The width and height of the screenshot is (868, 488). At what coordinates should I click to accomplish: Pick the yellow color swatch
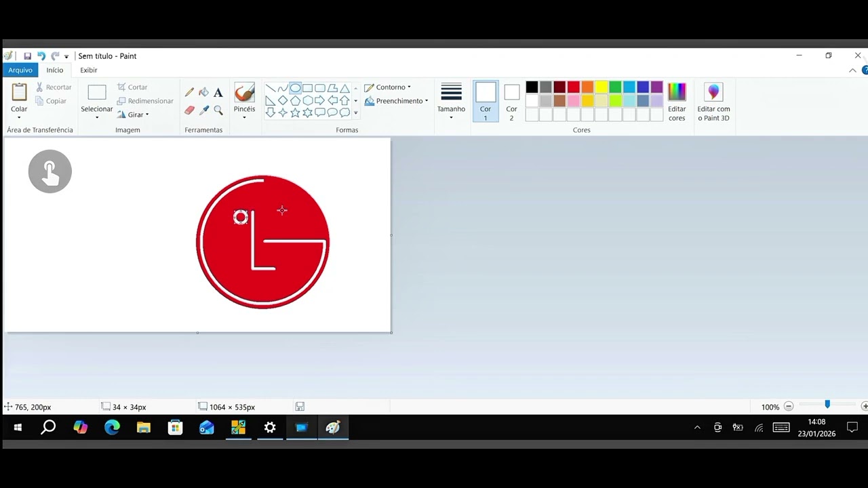click(x=601, y=87)
